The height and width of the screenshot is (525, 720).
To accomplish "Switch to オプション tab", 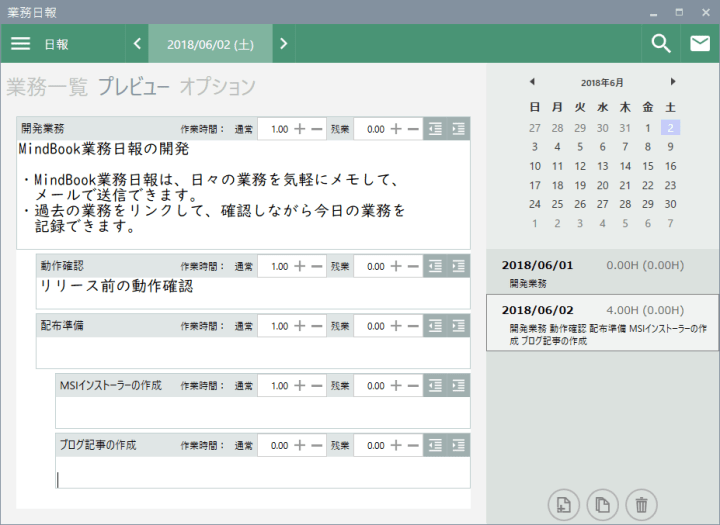I will 217,87.
